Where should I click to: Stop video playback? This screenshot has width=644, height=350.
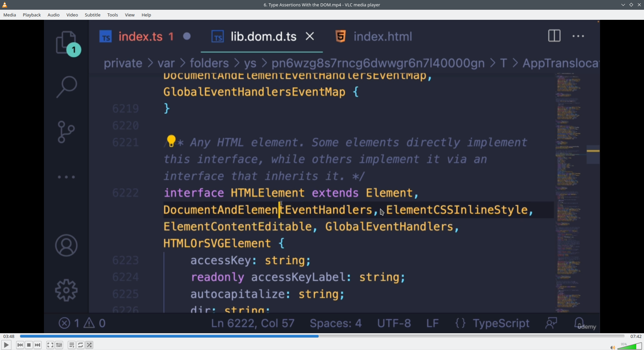(29, 345)
